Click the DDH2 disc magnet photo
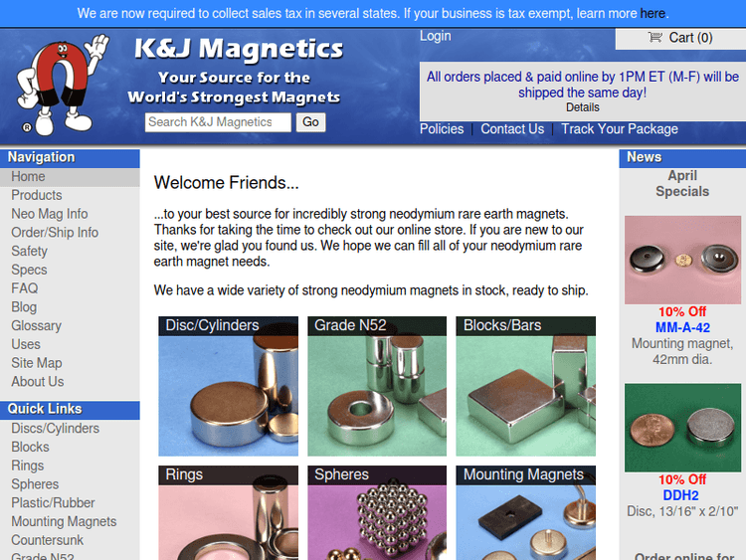 point(682,428)
